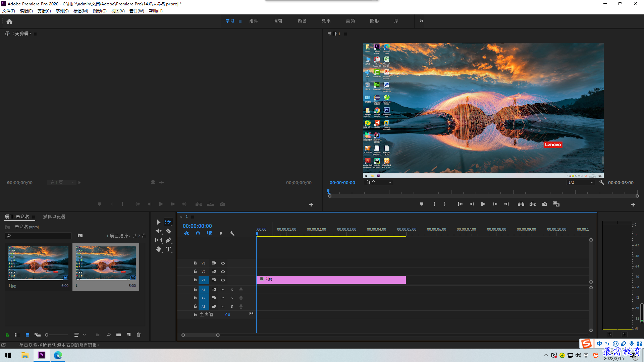Open 窗口(W) menu
644x362 pixels.
coord(137,11)
